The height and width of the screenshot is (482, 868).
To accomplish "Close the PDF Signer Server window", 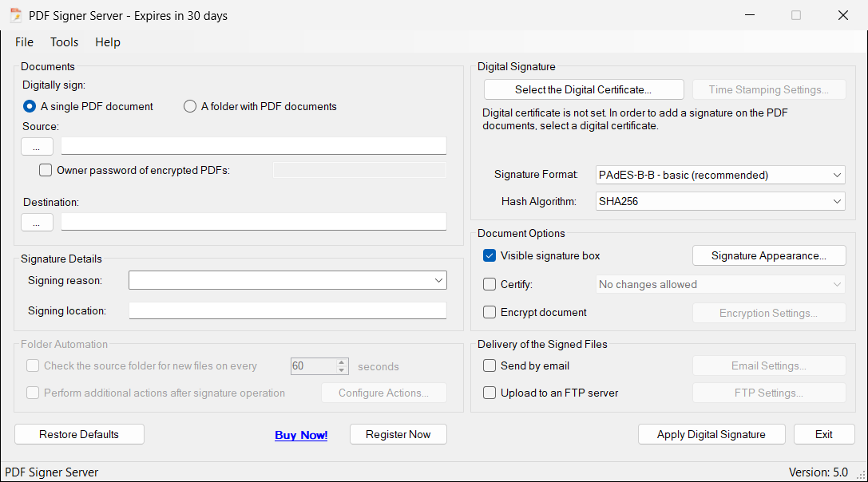I will (843, 15).
